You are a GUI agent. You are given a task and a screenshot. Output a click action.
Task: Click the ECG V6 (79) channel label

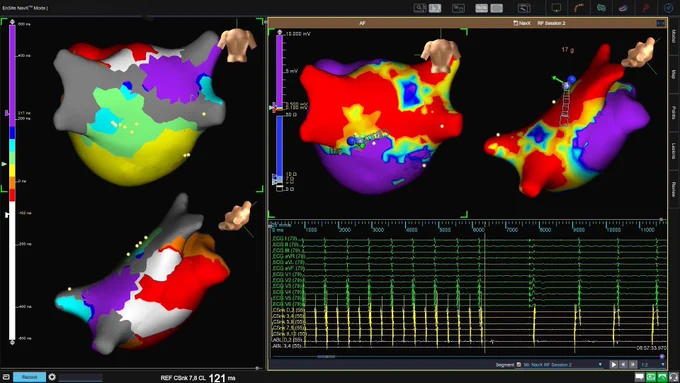tap(288, 304)
